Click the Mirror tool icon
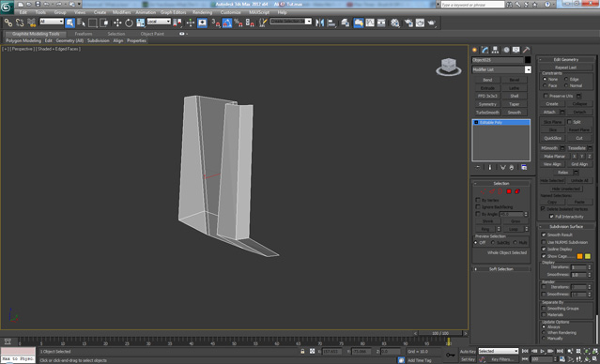Viewport: 600px width, 364px height. pyautogui.click(x=319, y=23)
